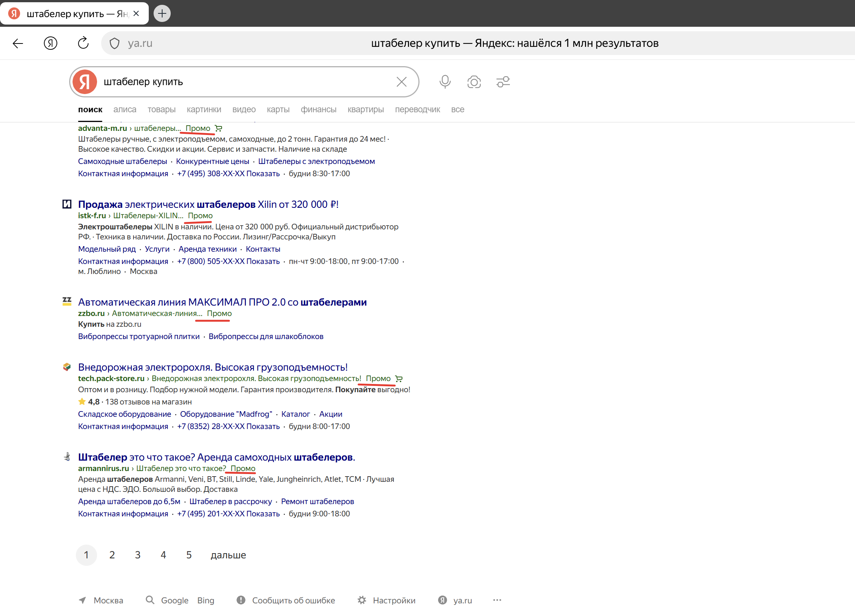Open Yandex home via Я toolbar icon

coord(50,43)
